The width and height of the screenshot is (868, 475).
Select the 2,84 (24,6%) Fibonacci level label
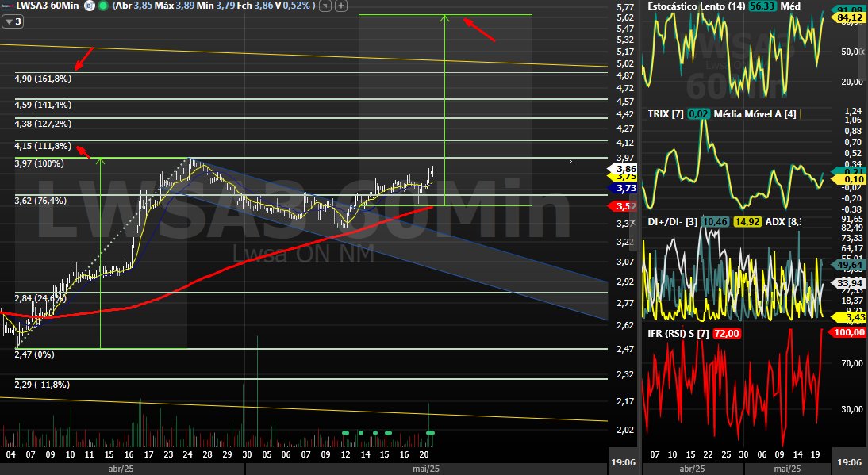(40, 298)
